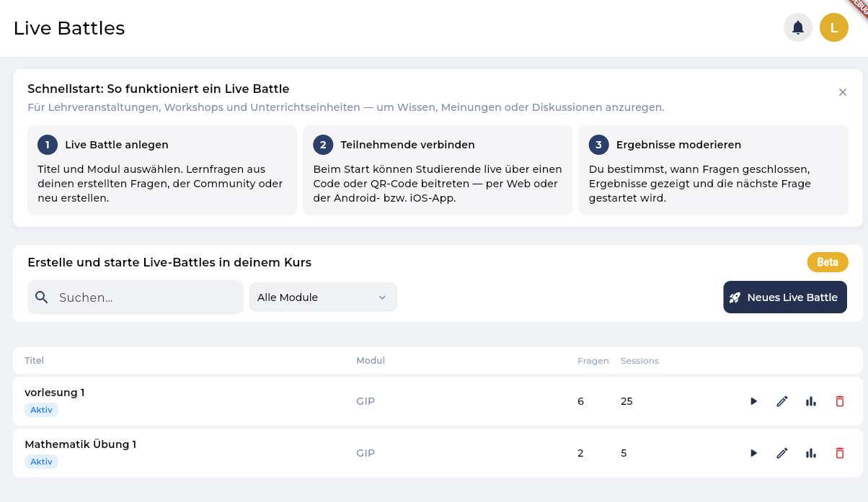
Task: Click "GIP" module in "Mathematik Übung 1" row
Action: click(x=366, y=453)
